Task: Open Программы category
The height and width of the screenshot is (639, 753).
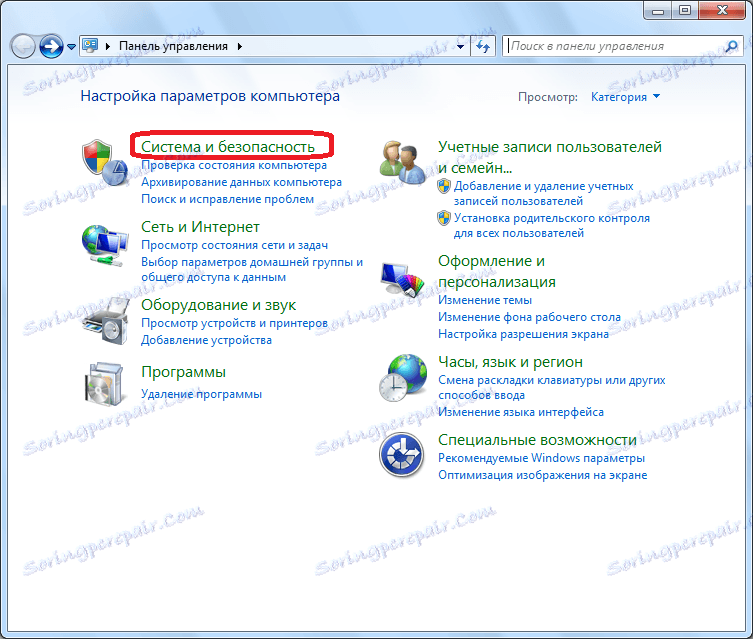Action: click(x=183, y=372)
